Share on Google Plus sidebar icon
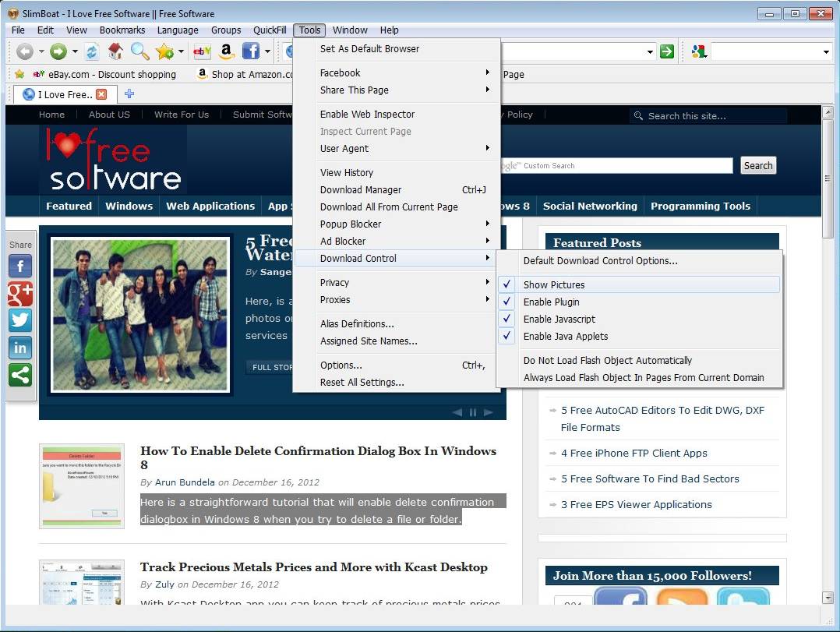 (x=19, y=294)
